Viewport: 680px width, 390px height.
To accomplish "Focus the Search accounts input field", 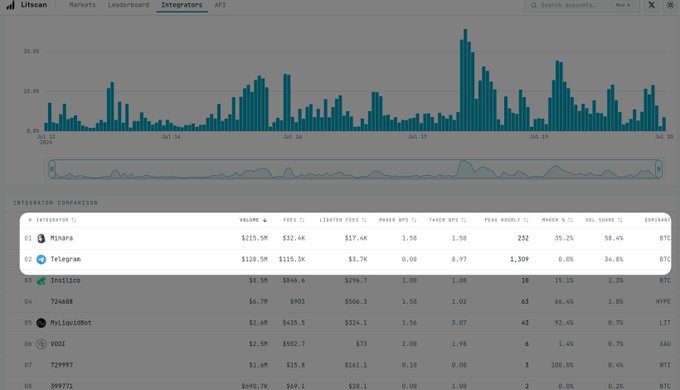I will coord(582,5).
